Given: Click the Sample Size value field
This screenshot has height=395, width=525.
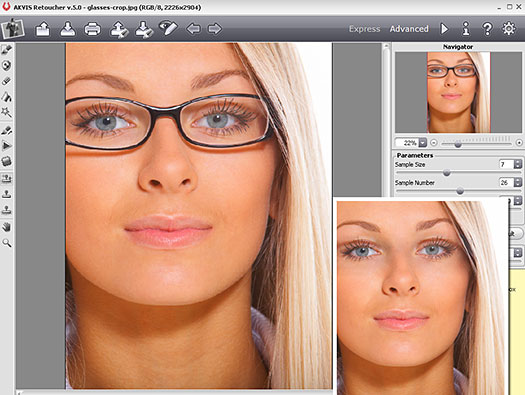Looking at the screenshot, I should click(x=506, y=164).
